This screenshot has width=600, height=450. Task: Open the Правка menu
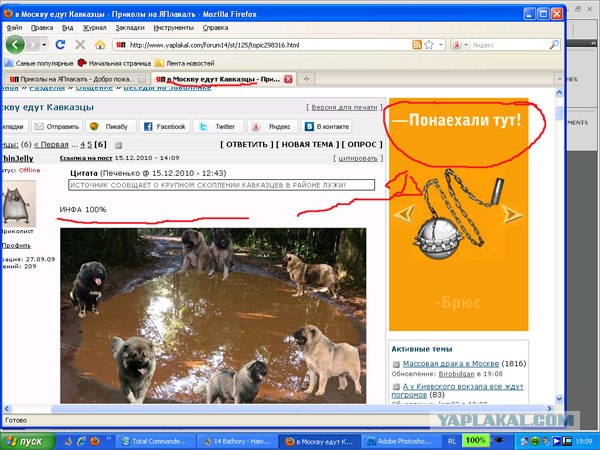click(42, 28)
